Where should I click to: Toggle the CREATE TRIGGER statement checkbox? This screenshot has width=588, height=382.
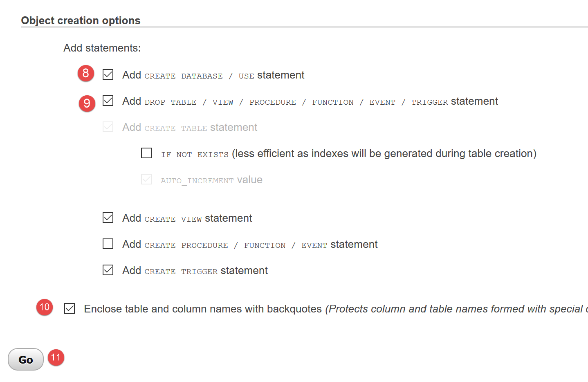point(108,270)
